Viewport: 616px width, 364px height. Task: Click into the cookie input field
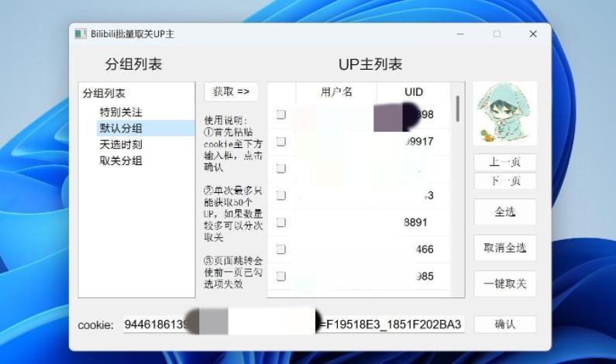pyautogui.click(x=294, y=325)
